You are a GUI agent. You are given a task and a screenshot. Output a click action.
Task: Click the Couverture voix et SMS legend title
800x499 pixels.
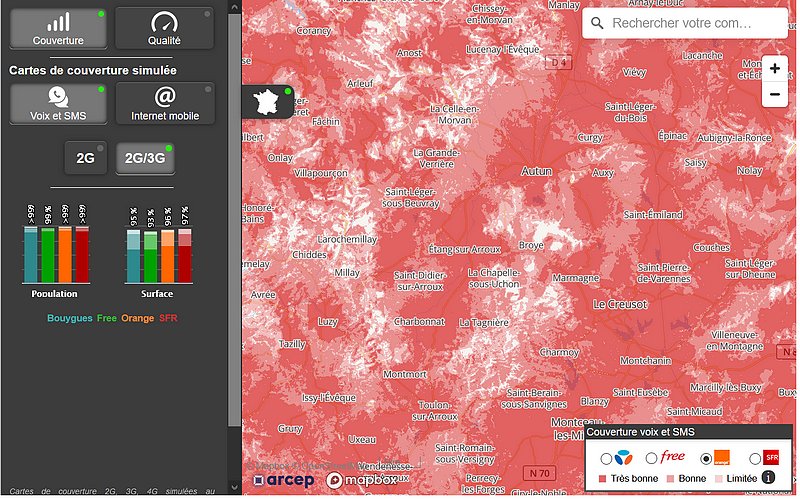click(640, 432)
